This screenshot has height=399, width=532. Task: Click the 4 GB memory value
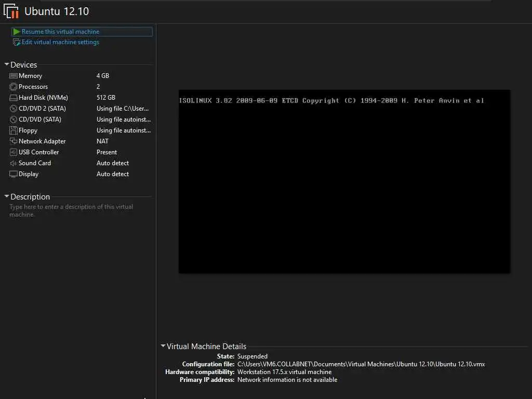tap(103, 76)
